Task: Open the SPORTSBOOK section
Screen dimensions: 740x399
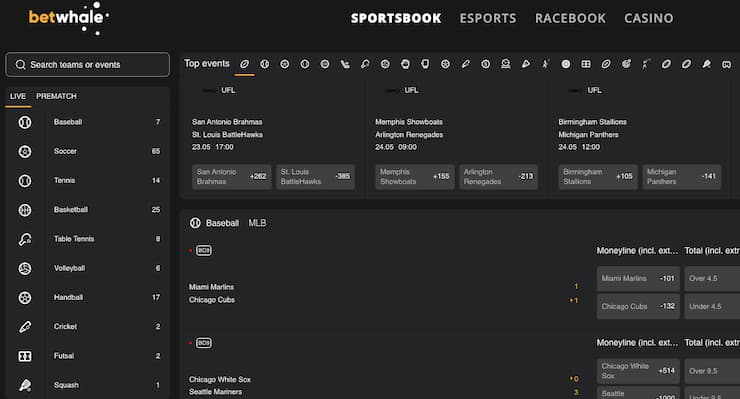Action: pos(396,18)
